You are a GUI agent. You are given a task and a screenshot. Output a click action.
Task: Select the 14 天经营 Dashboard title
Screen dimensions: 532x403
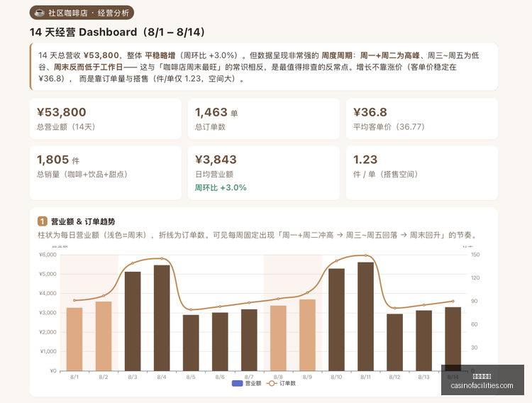coord(117,32)
